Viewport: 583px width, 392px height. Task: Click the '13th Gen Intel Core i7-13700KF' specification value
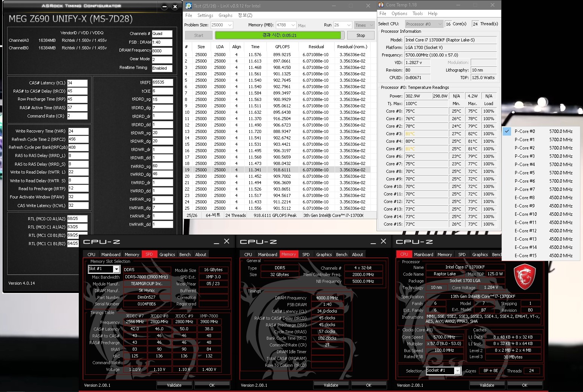[483, 296]
